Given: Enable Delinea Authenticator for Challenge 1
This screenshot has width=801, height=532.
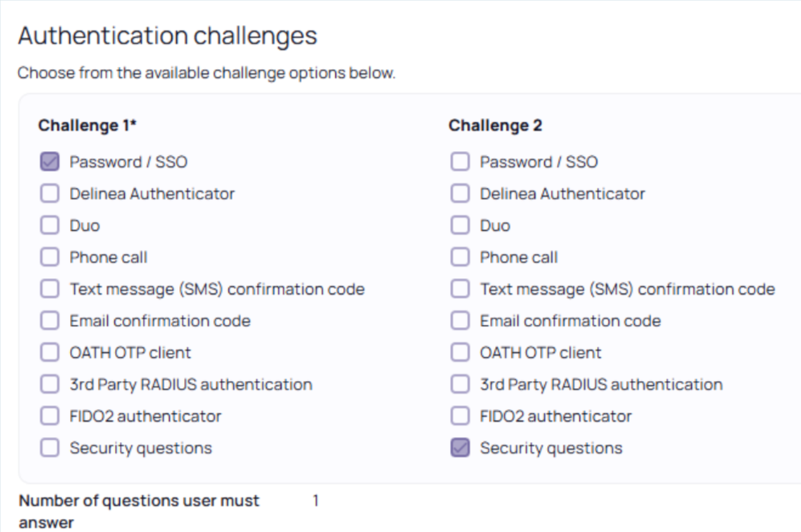Looking at the screenshot, I should (50, 194).
